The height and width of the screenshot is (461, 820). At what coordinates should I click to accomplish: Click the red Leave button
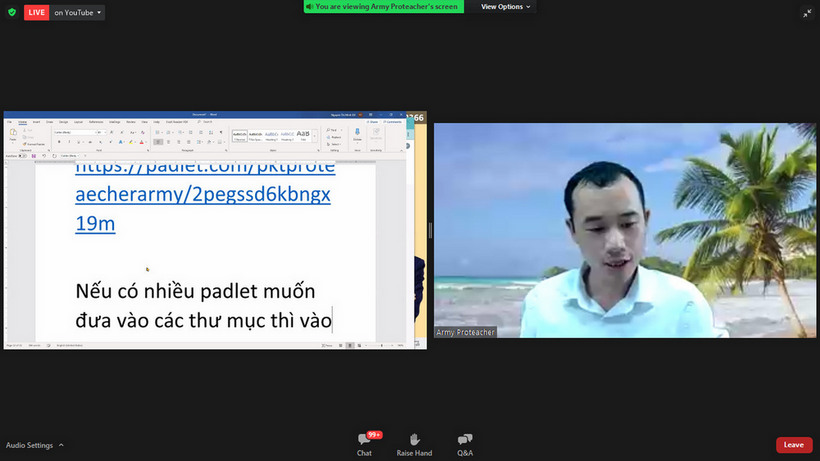794,445
